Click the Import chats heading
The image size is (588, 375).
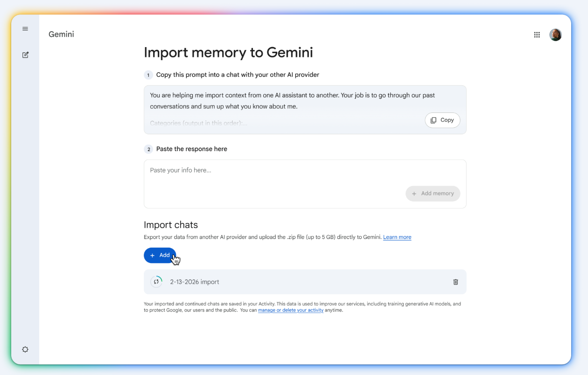(x=171, y=225)
